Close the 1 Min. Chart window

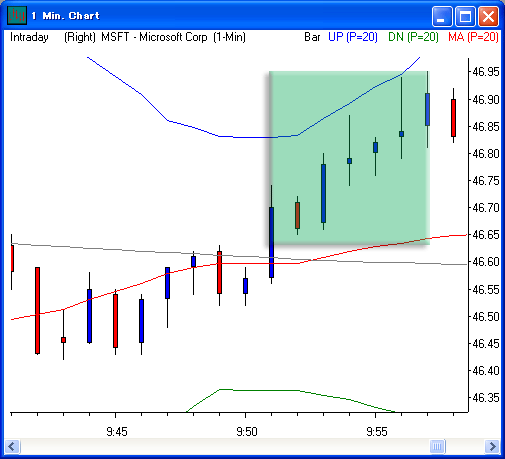pos(488,16)
